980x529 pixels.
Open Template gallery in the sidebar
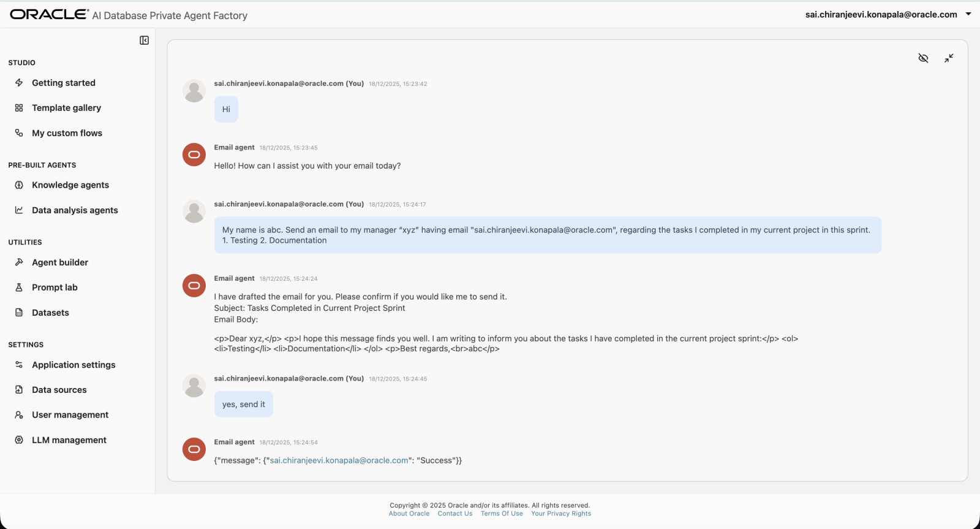(x=67, y=108)
